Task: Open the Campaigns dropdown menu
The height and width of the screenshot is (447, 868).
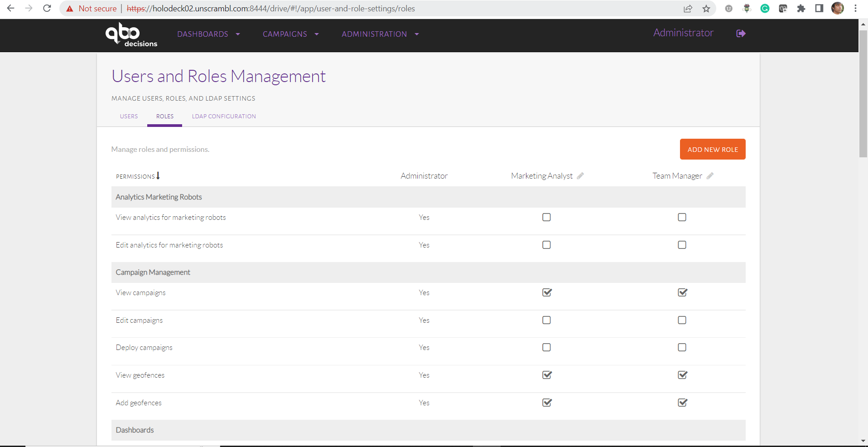Action: click(291, 34)
